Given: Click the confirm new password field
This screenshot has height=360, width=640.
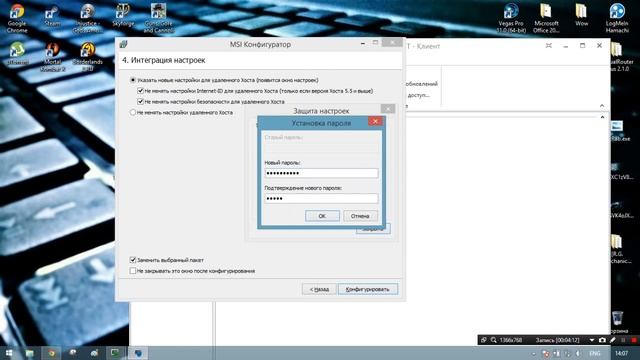Looking at the screenshot, I should coord(321,198).
